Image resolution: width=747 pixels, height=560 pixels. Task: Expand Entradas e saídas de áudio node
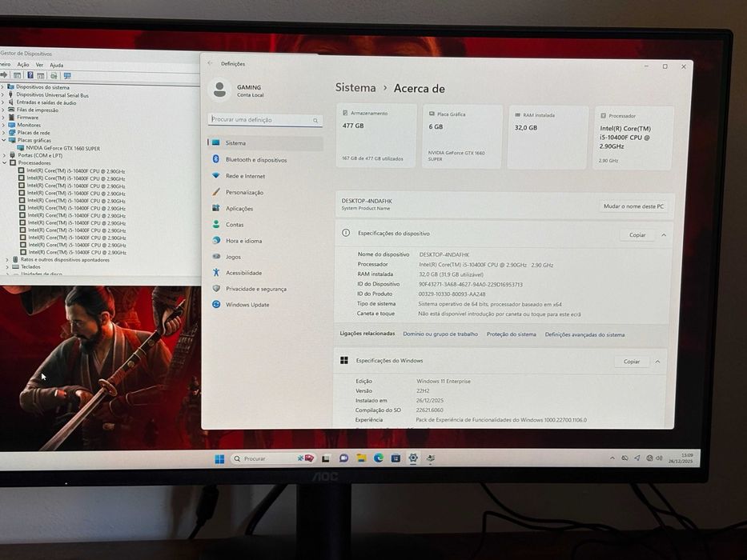click(x=3, y=102)
